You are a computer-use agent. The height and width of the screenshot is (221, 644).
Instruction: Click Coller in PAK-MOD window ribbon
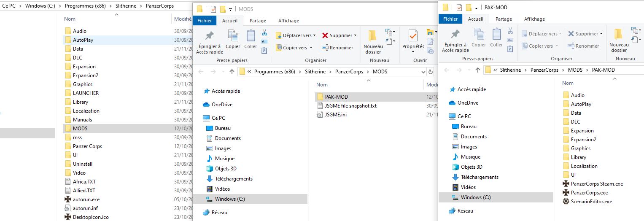496,38
